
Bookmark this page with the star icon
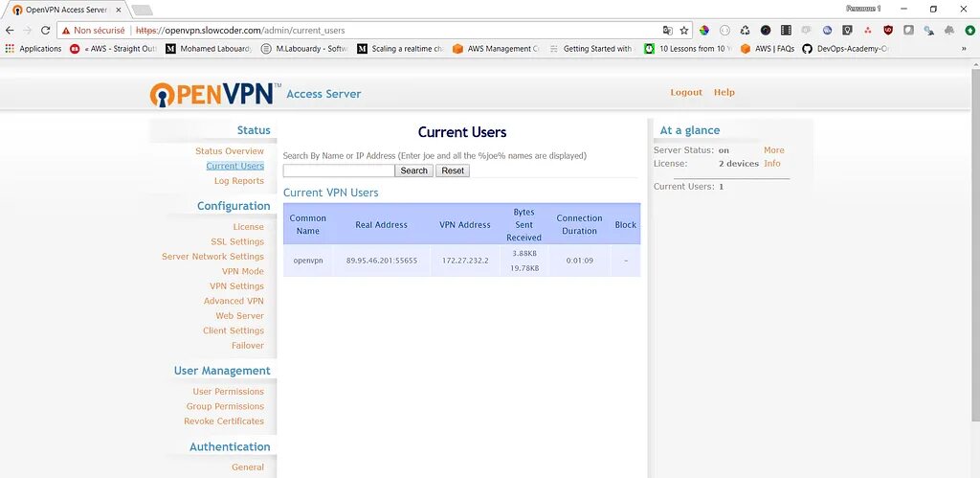684,30
